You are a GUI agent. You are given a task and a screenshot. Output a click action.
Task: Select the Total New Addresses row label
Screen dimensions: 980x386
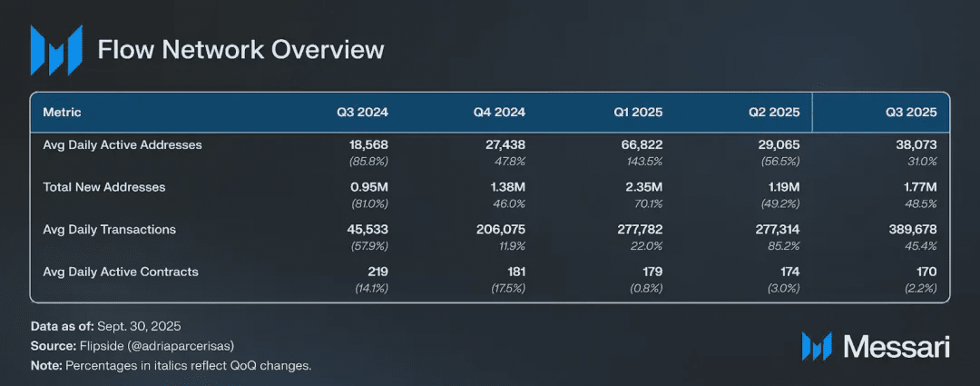(x=104, y=187)
